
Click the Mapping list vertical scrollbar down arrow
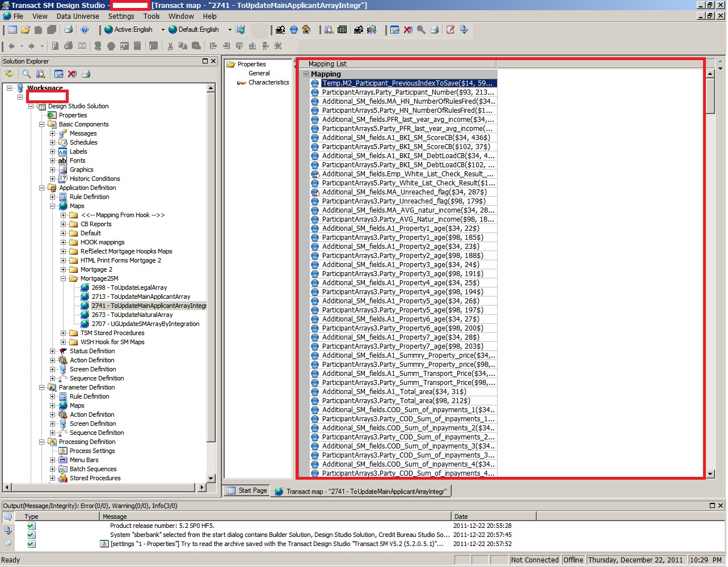point(710,473)
